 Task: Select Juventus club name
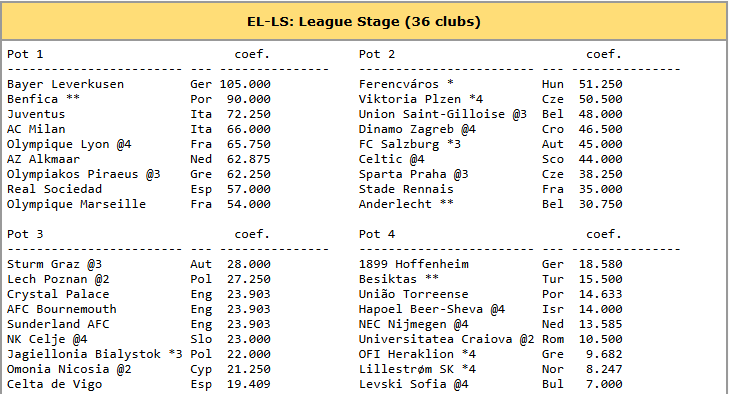pyautogui.click(x=36, y=114)
